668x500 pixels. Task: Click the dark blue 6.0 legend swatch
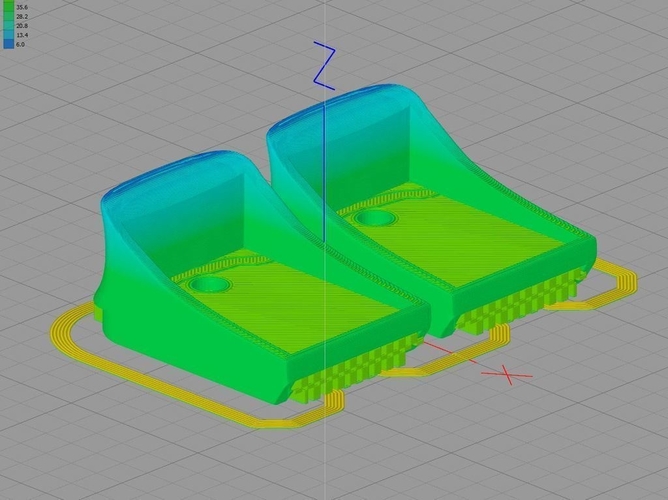[x=9, y=44]
